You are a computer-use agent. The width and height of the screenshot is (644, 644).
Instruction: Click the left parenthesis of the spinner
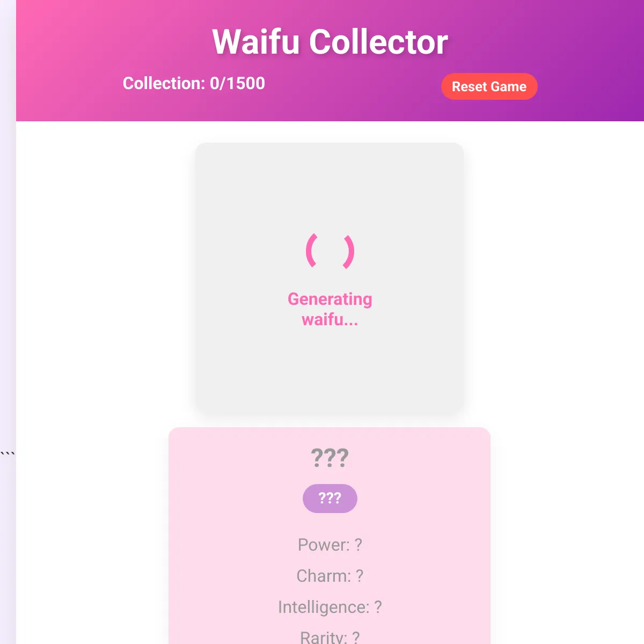click(311, 251)
